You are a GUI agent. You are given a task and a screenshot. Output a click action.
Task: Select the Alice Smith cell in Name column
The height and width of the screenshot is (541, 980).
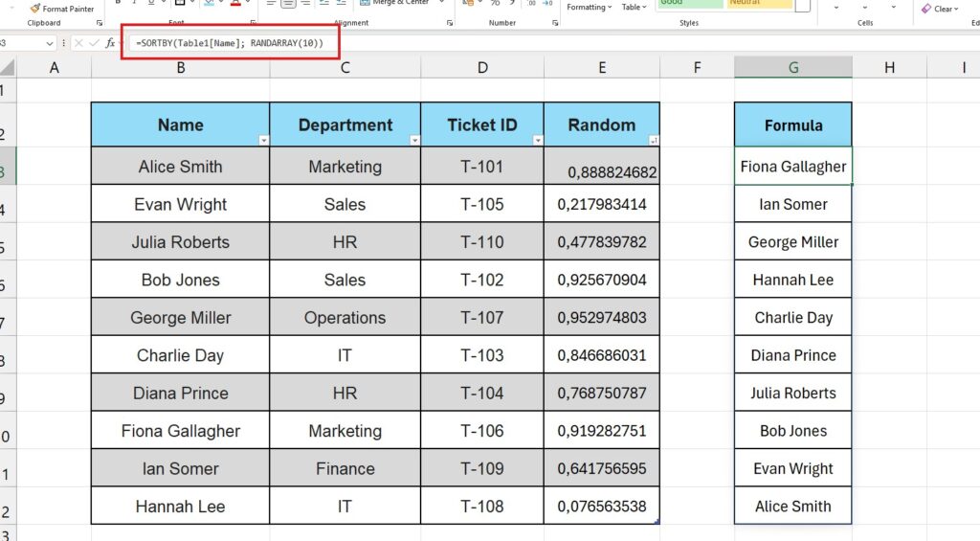click(181, 167)
